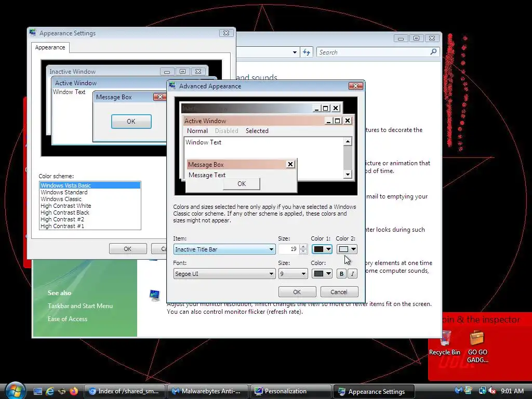This screenshot has width=532, height=399.
Task: Click Show Desktop quick launch icon
Action: [x=37, y=391]
